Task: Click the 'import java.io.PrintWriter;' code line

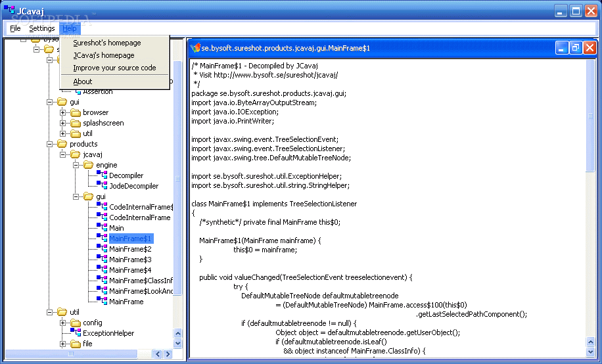Action: 233,121
